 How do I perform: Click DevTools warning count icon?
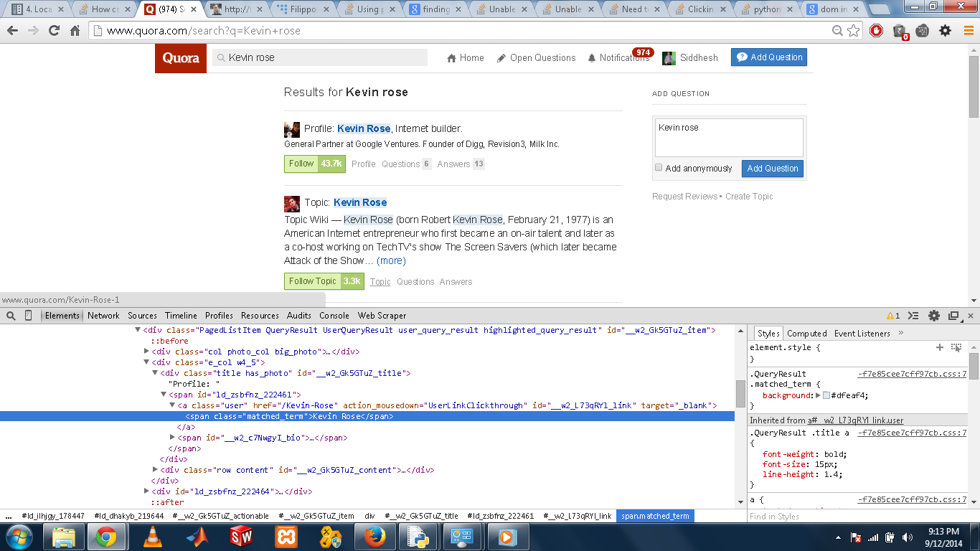893,316
